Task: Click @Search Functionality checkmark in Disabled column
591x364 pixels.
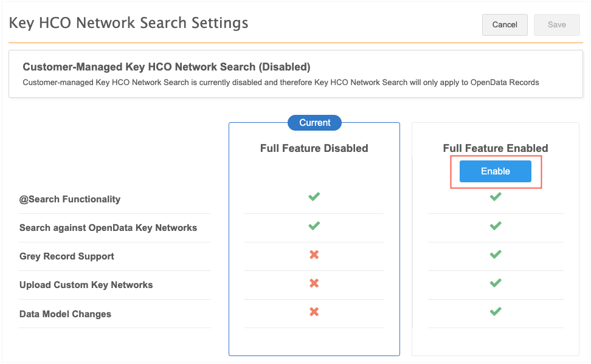Action: (x=314, y=197)
